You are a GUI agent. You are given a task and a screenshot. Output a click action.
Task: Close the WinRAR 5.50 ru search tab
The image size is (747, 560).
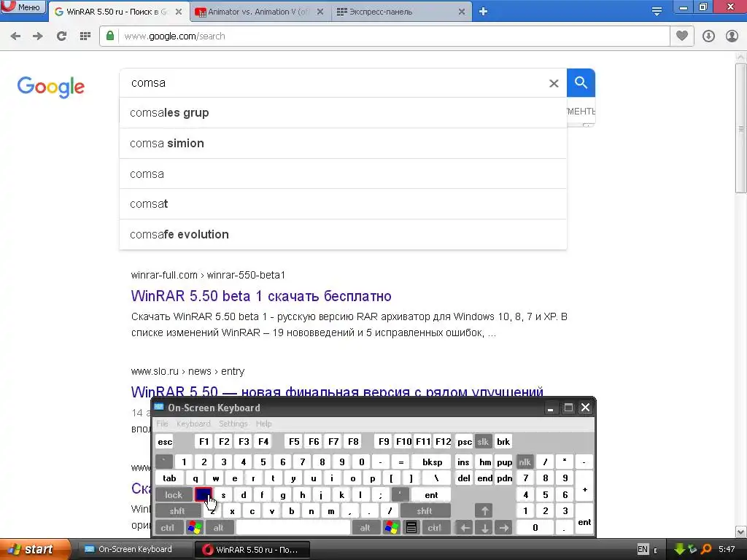(179, 12)
